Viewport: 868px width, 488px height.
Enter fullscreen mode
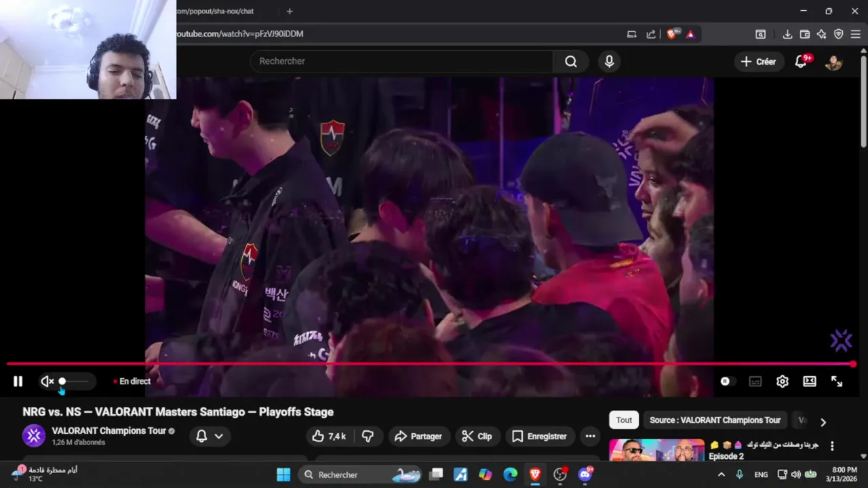tap(837, 382)
